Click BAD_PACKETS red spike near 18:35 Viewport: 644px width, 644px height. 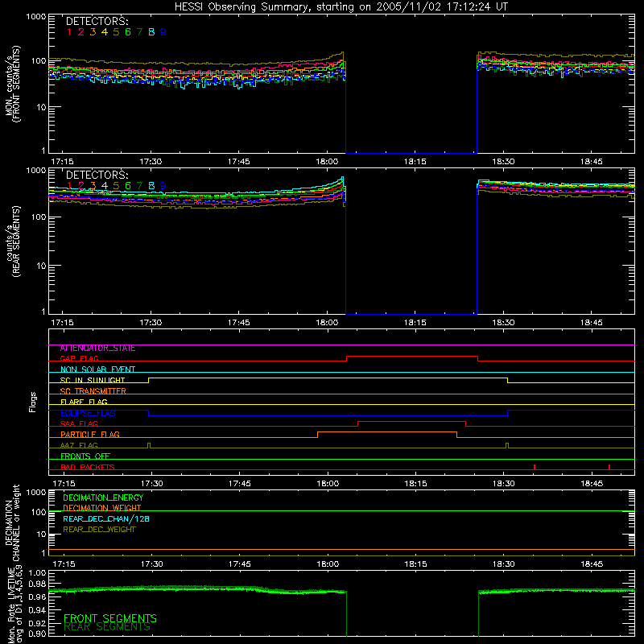[535, 467]
